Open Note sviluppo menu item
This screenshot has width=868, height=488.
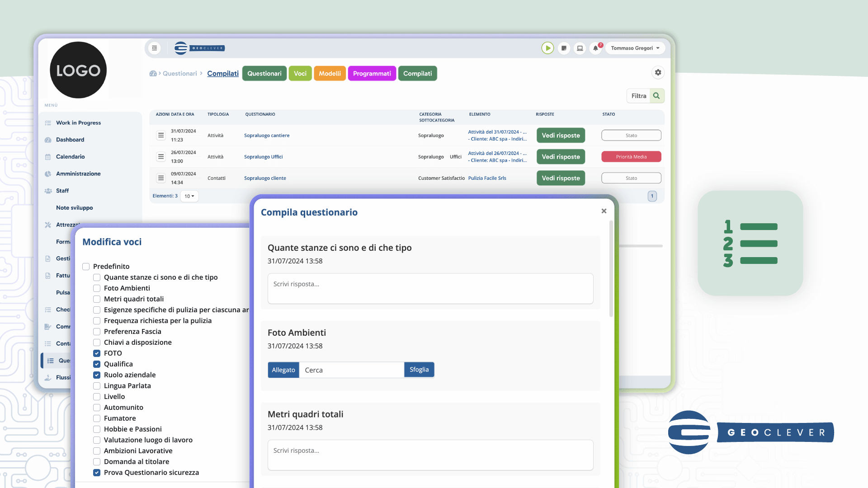point(74,208)
